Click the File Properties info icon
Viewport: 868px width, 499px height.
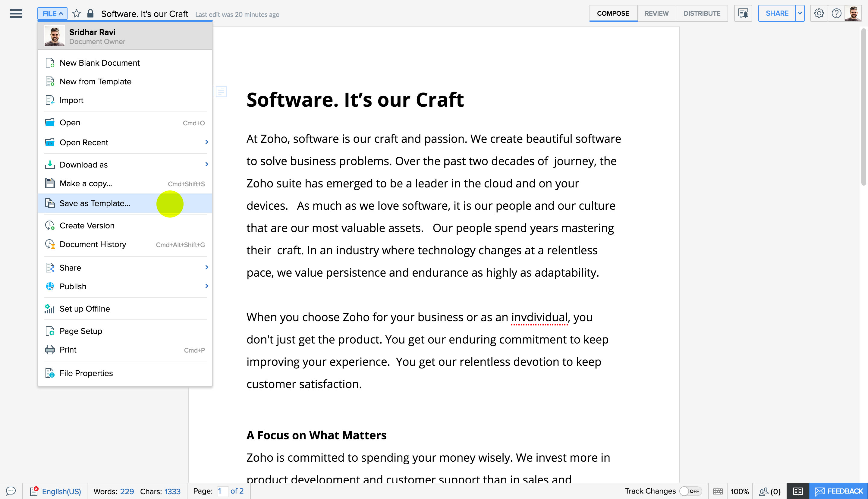point(50,373)
